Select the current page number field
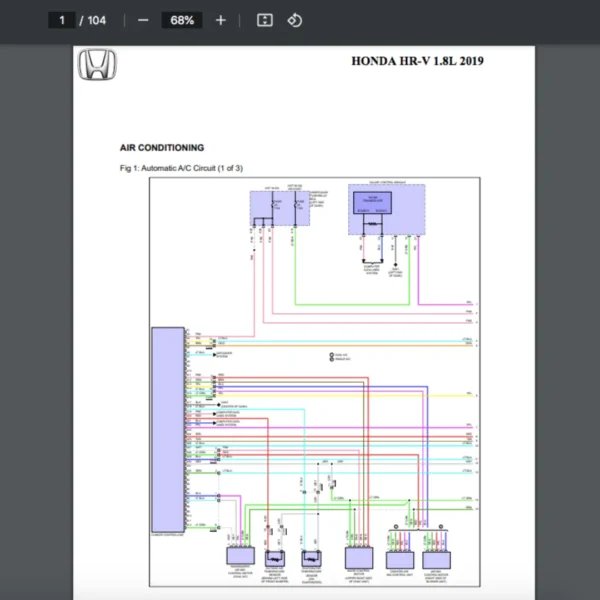This screenshot has width=600, height=600. [62, 20]
